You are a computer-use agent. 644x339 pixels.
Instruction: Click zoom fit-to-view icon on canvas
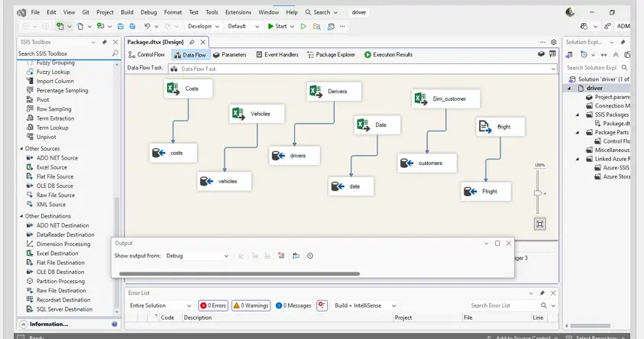click(x=539, y=224)
